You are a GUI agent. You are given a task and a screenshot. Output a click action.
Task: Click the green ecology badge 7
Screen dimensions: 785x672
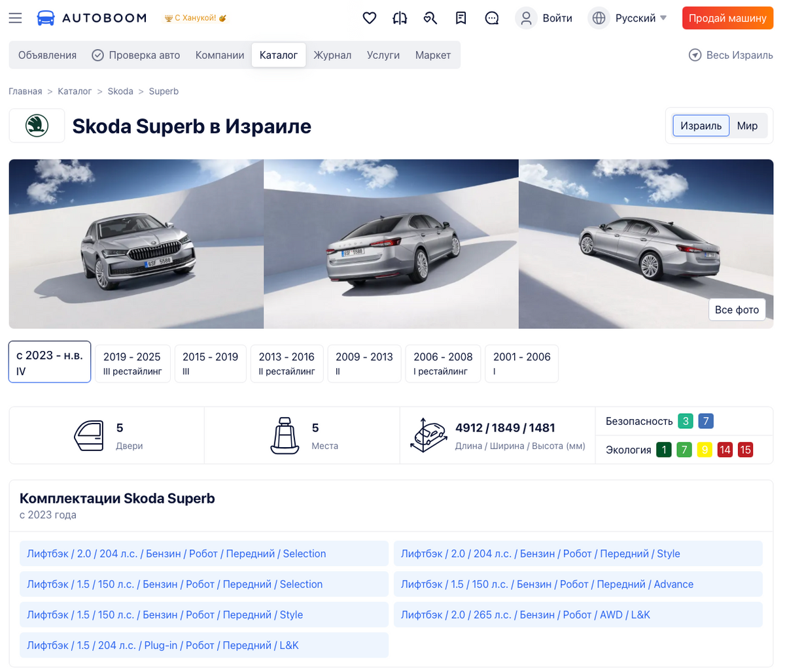(x=684, y=450)
